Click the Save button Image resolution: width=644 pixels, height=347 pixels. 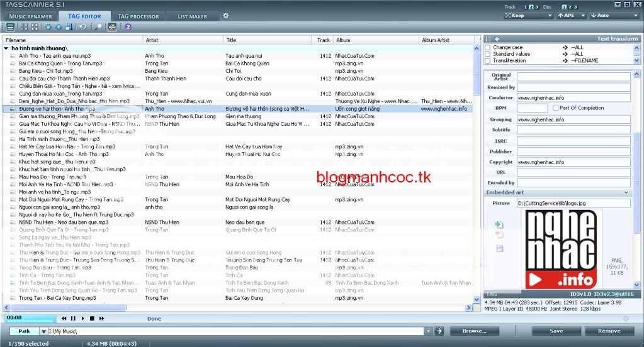[556, 331]
